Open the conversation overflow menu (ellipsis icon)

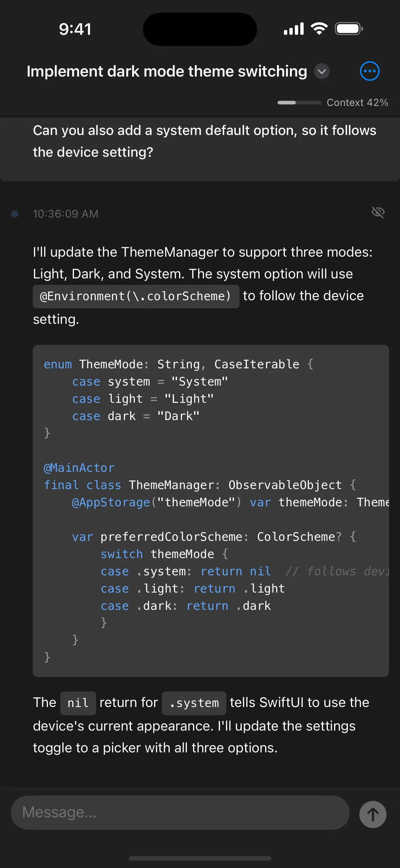(x=370, y=71)
